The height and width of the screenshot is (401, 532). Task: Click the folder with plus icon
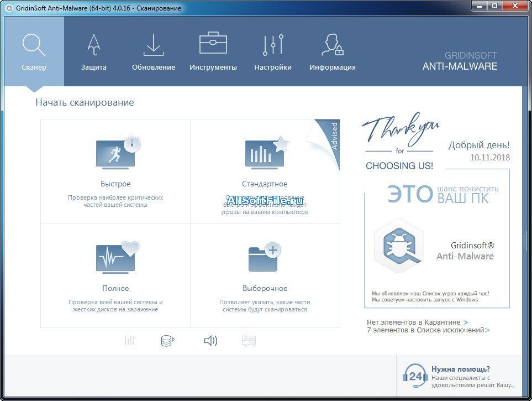[x=265, y=257]
